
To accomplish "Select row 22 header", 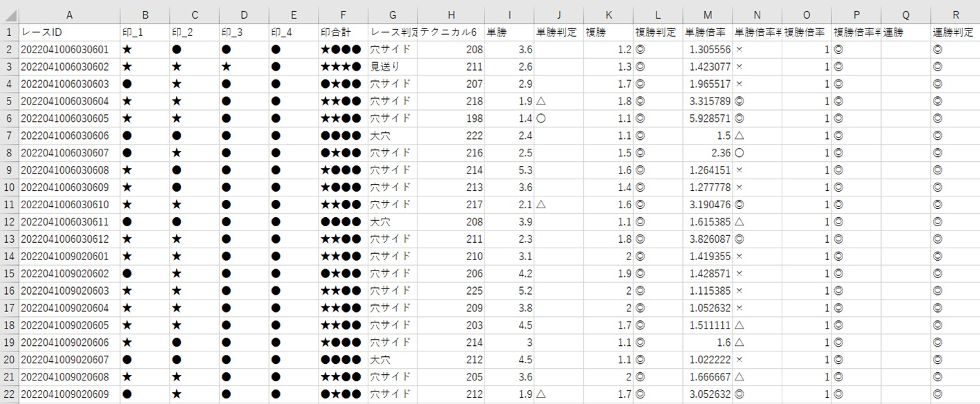I will (9, 394).
